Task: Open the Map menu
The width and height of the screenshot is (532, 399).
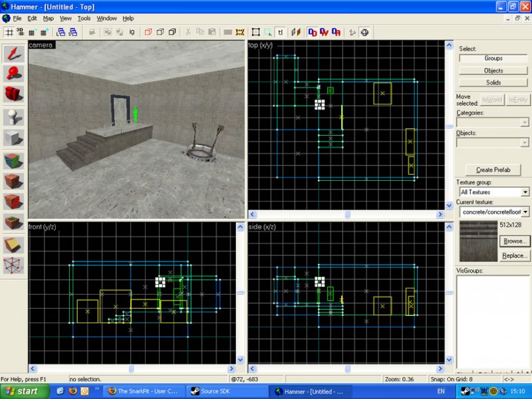Action: (49, 18)
